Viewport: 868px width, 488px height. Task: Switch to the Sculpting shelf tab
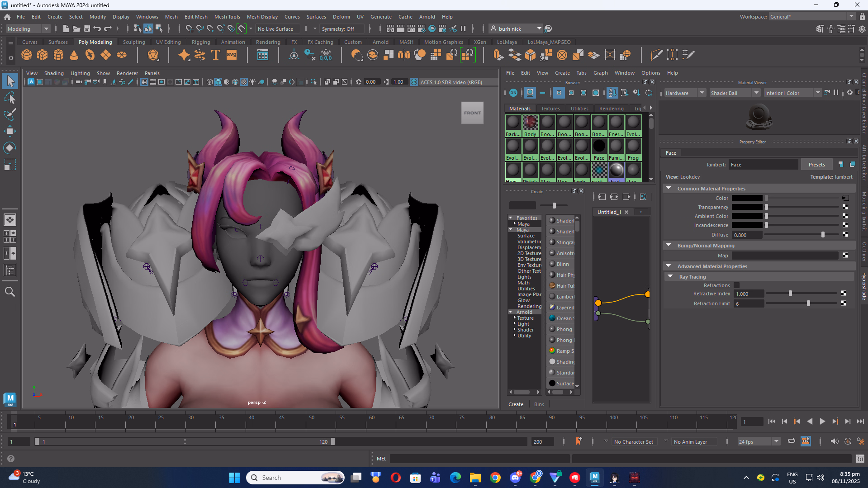pos(134,42)
